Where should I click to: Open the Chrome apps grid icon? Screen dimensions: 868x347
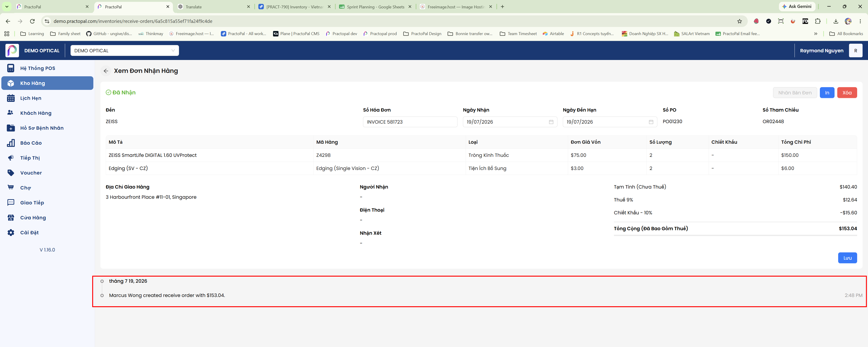coord(7,34)
